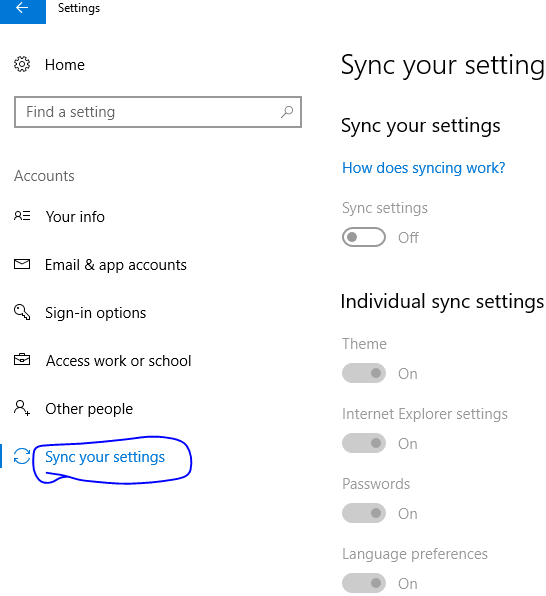Open the Other people section
The width and height of the screenshot is (546, 596).
click(89, 409)
